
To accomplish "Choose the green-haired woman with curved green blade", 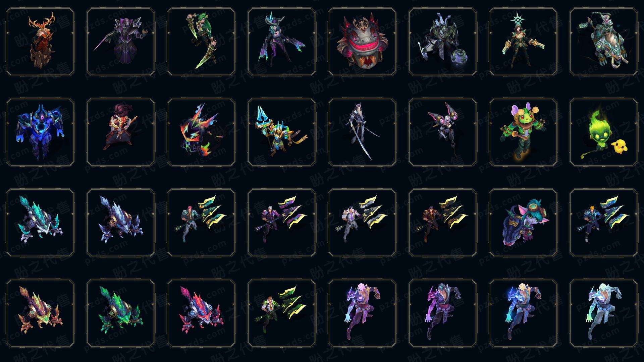I will point(201,42).
